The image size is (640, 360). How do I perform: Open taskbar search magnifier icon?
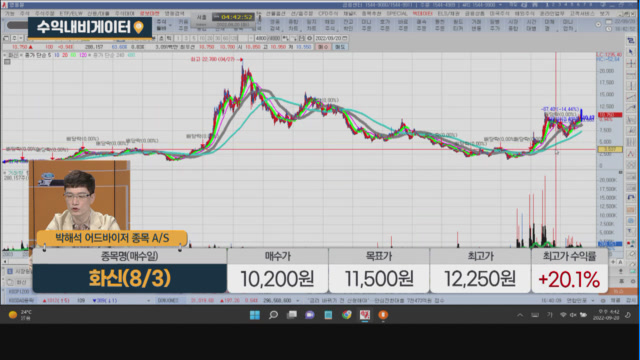click(x=273, y=315)
